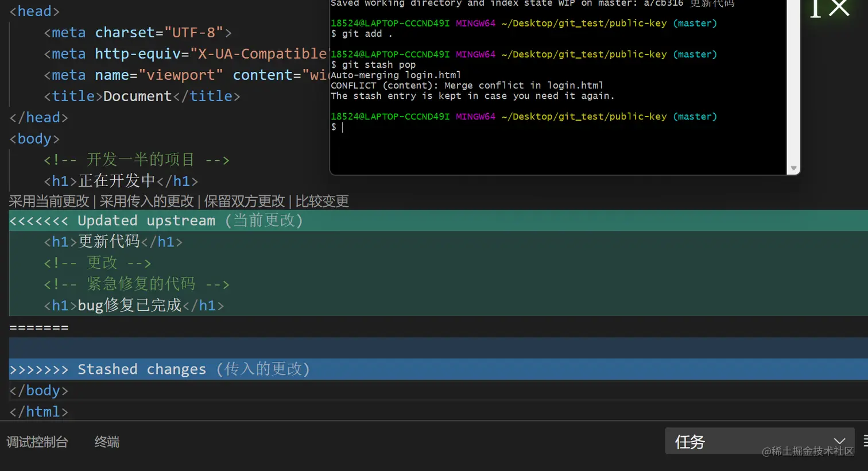The width and height of the screenshot is (868, 471).
Task: Focus the last empty terminal prompt line
Action: [x=337, y=127]
